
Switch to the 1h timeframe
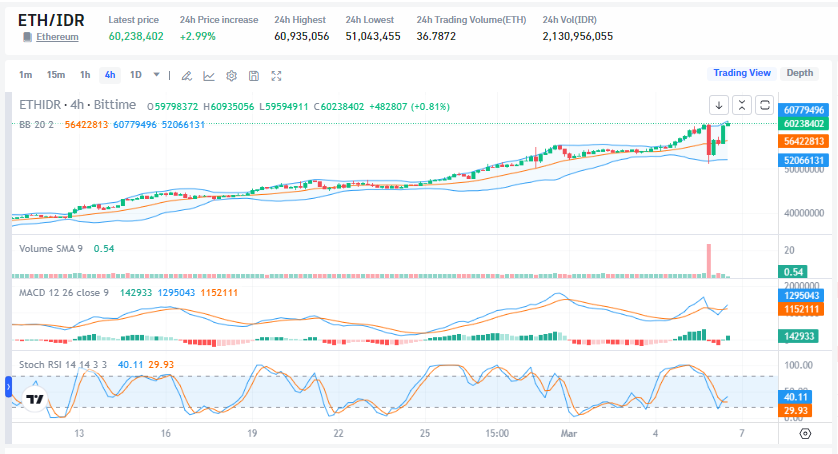pyautogui.click(x=85, y=75)
